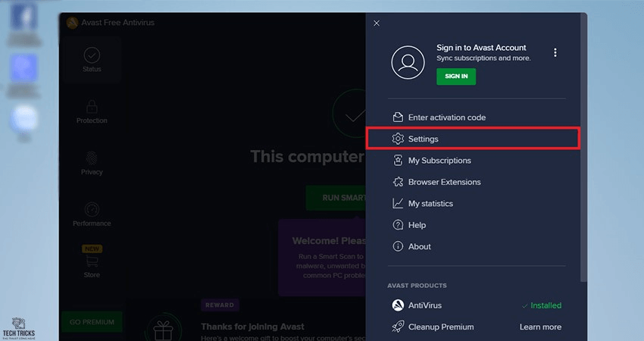Open the Store cart in sidebar
Screen dimensions: 644x341
point(92,266)
